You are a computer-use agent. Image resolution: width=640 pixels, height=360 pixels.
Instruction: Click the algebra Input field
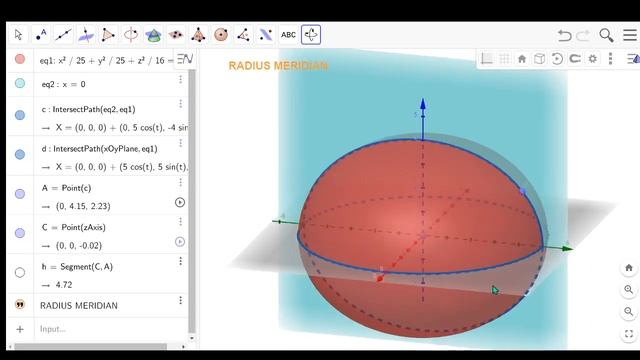111,329
